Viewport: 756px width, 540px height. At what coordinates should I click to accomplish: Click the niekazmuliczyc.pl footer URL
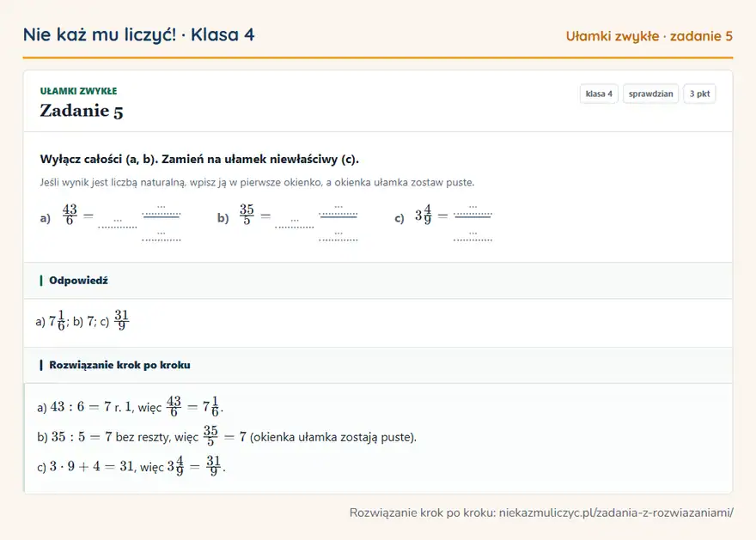(616, 513)
